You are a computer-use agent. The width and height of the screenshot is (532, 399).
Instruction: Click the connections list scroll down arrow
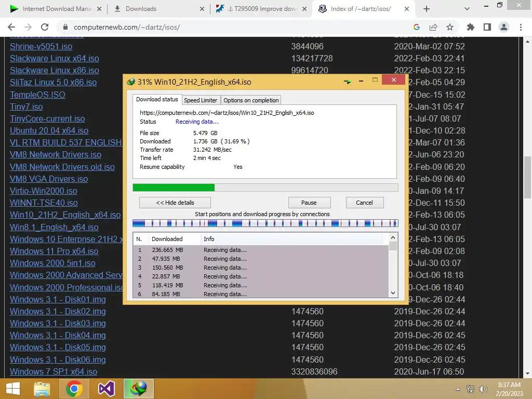[x=393, y=293]
